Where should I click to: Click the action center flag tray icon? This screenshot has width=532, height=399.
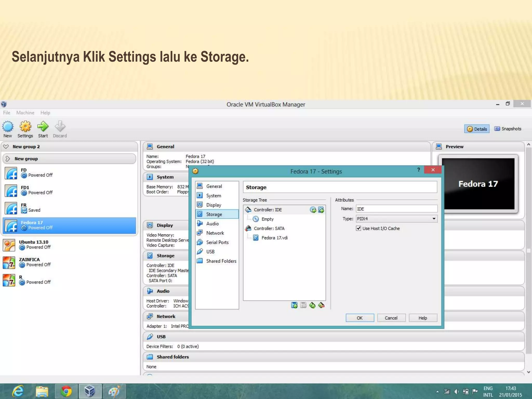pyautogui.click(x=475, y=391)
